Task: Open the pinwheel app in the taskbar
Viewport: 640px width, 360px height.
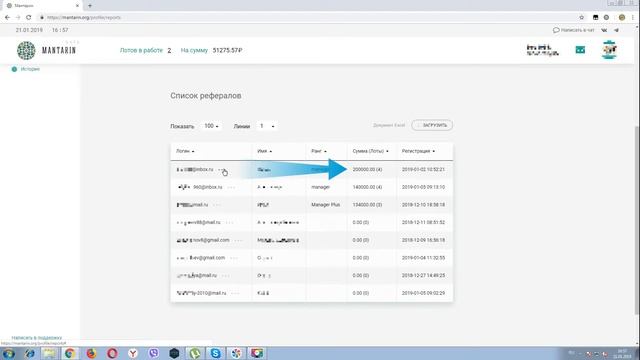Action: click(236, 353)
